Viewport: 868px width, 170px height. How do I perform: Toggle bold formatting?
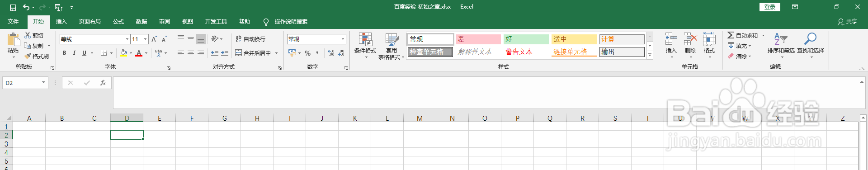(x=64, y=53)
